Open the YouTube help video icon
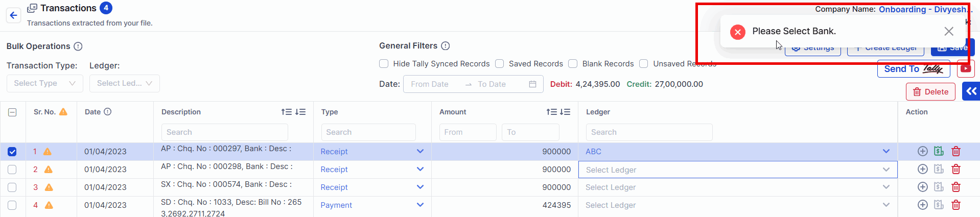980x217 pixels. click(x=966, y=69)
